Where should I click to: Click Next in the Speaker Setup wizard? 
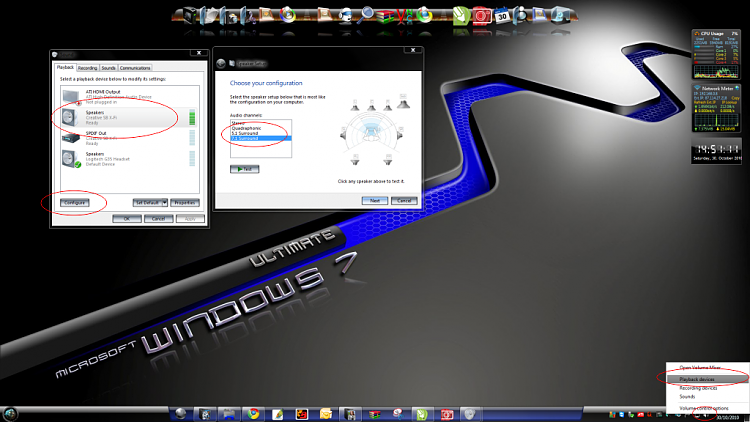click(x=375, y=200)
